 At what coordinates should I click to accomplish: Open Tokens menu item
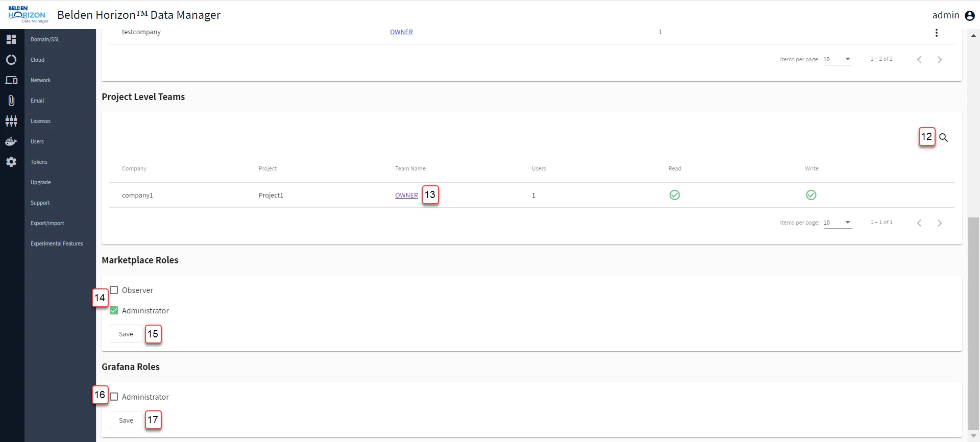click(x=39, y=162)
